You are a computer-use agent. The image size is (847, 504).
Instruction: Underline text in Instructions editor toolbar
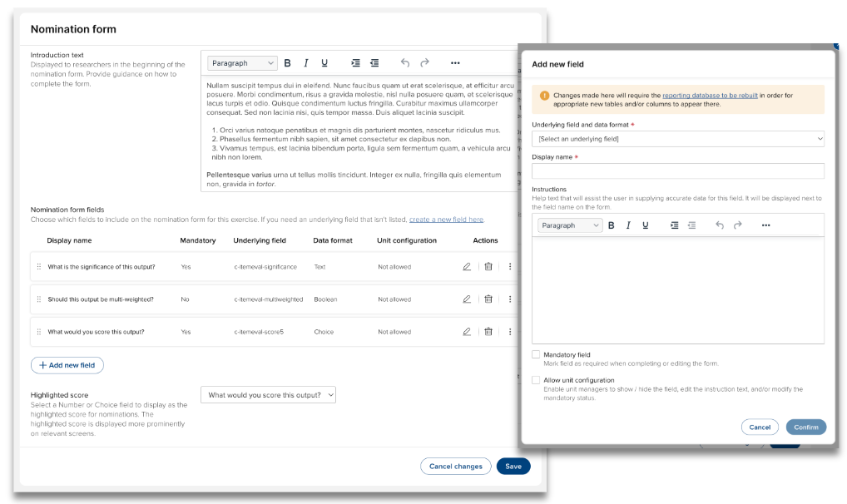tap(645, 225)
